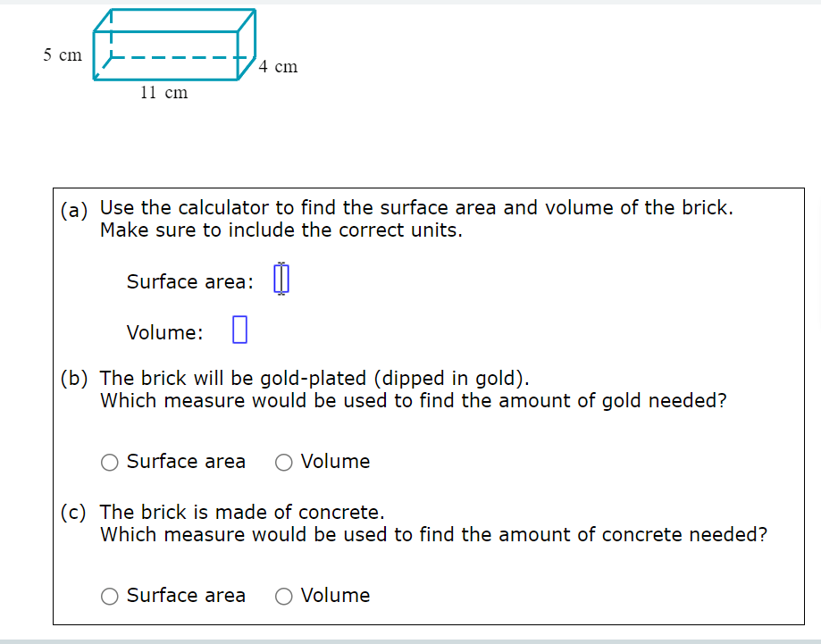This screenshot has width=821, height=644.
Task: Click the "gold-plated (dipped in gold)" sentence
Action: (x=314, y=378)
